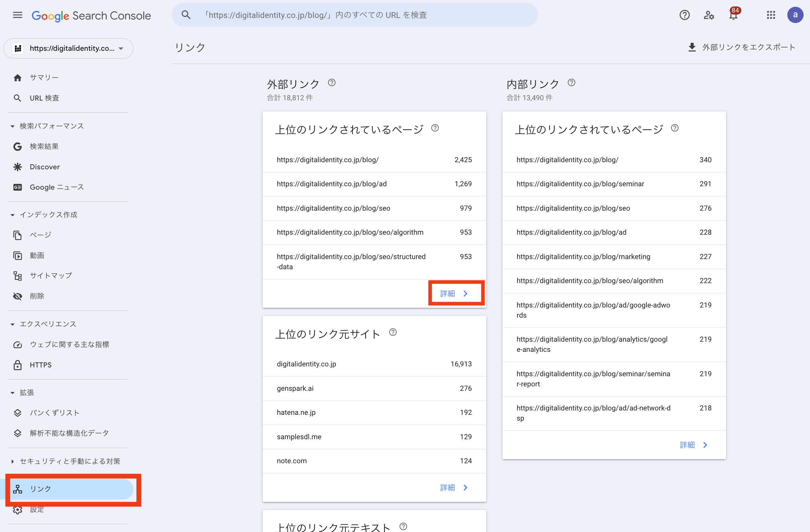Select internal row blog/ad/ad-network-dsp
The height and width of the screenshot is (532, 810).
(x=614, y=413)
